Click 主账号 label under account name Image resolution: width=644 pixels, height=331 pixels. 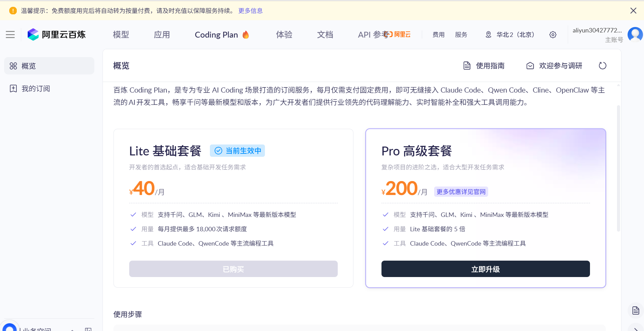614,40
